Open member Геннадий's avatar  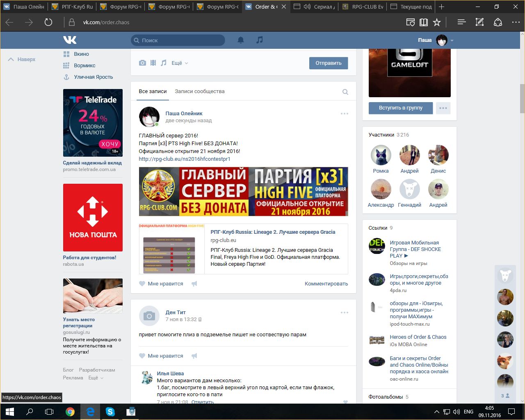pos(409,189)
